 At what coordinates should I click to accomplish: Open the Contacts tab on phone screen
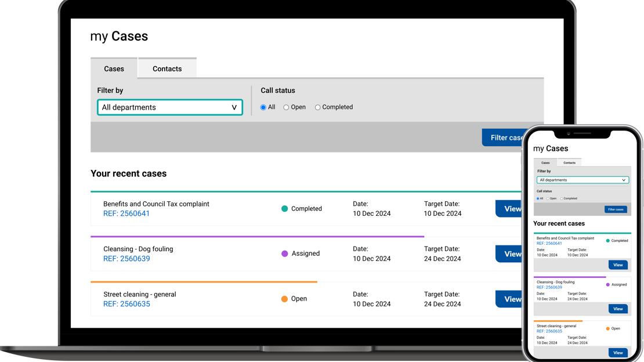[x=569, y=163]
